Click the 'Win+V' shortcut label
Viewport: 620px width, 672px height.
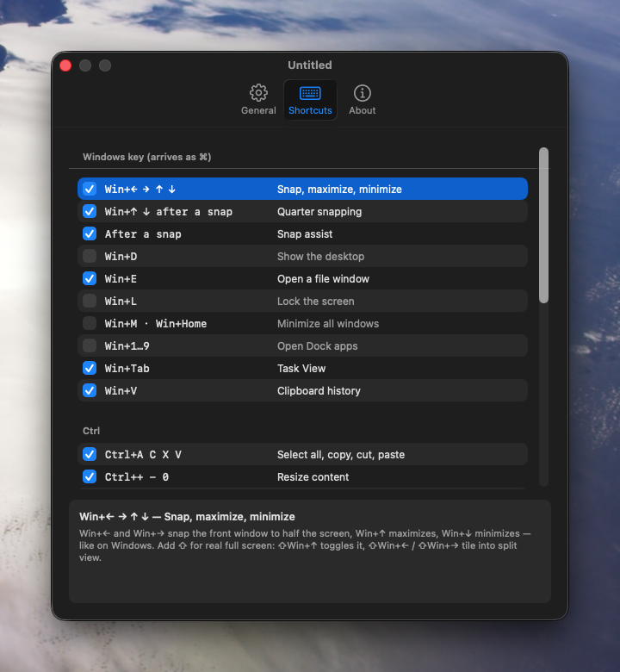(121, 391)
